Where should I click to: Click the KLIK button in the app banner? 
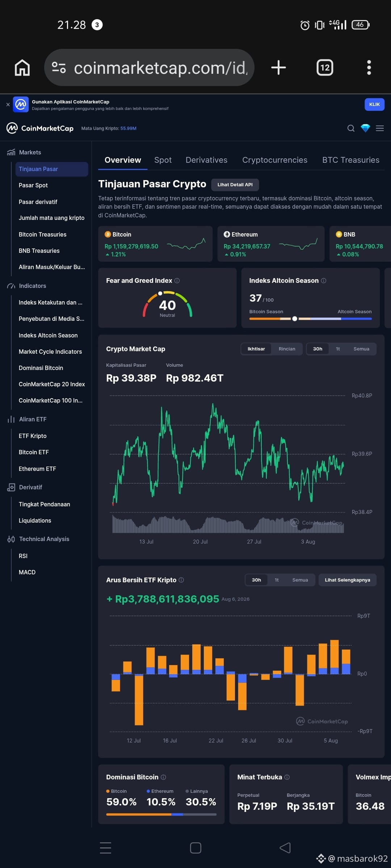coord(374,105)
